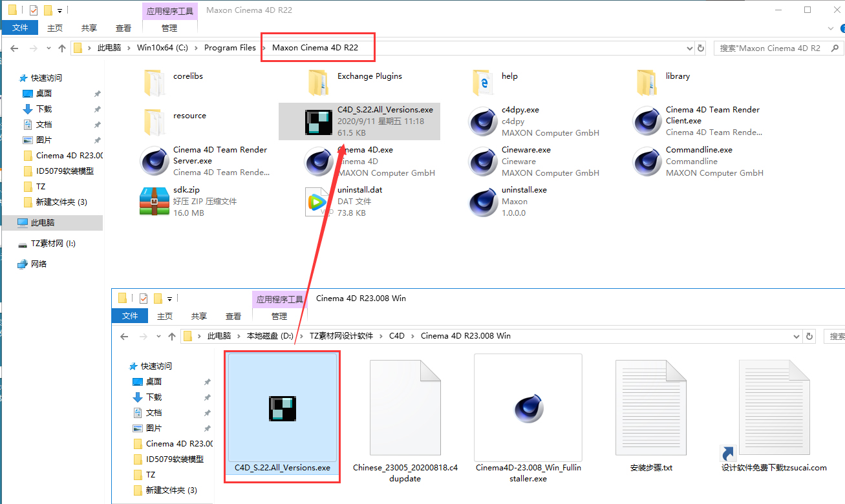Open recent locations dropdown in top window
The width and height of the screenshot is (845, 504).
(49, 48)
